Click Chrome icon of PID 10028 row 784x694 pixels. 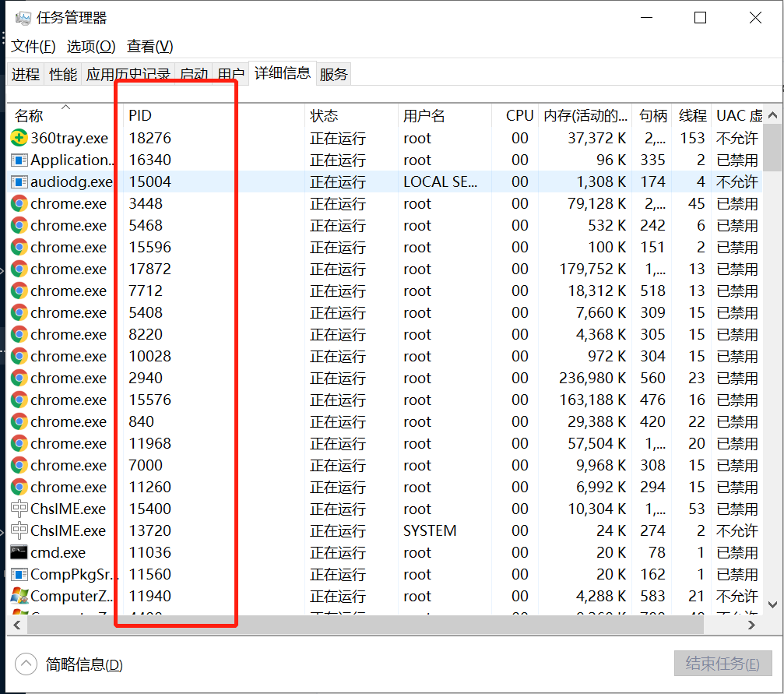coord(19,356)
